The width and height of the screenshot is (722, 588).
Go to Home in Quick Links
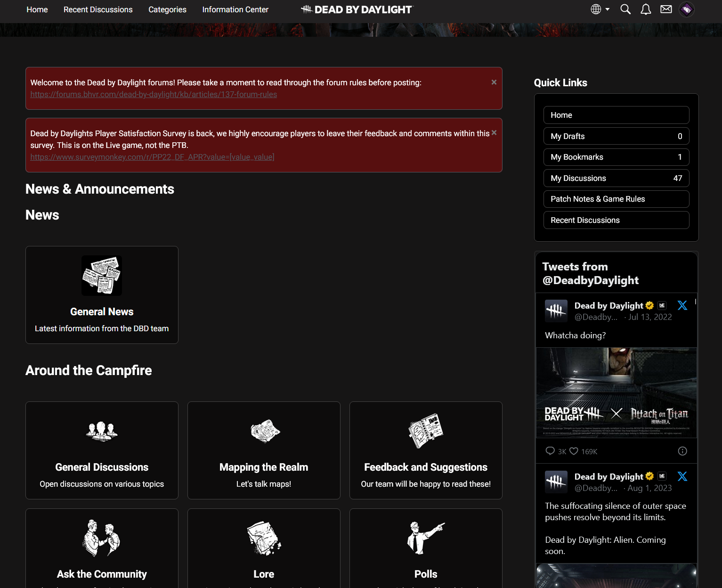[x=616, y=115]
